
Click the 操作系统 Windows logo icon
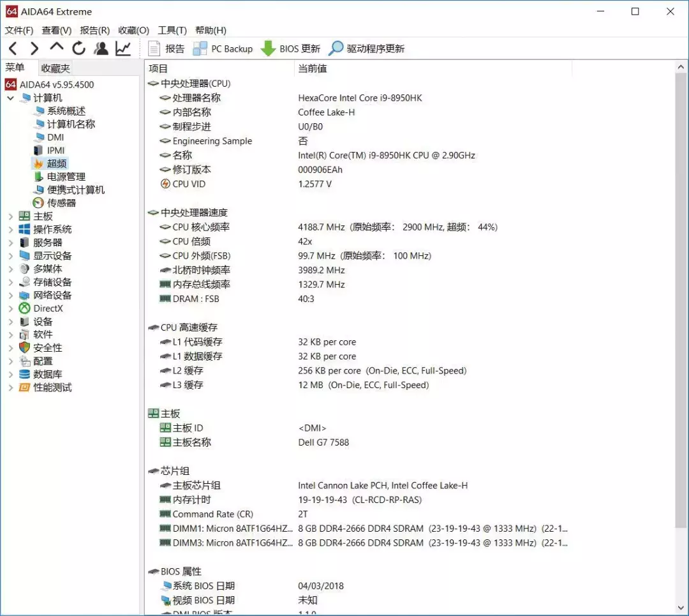tap(25, 230)
